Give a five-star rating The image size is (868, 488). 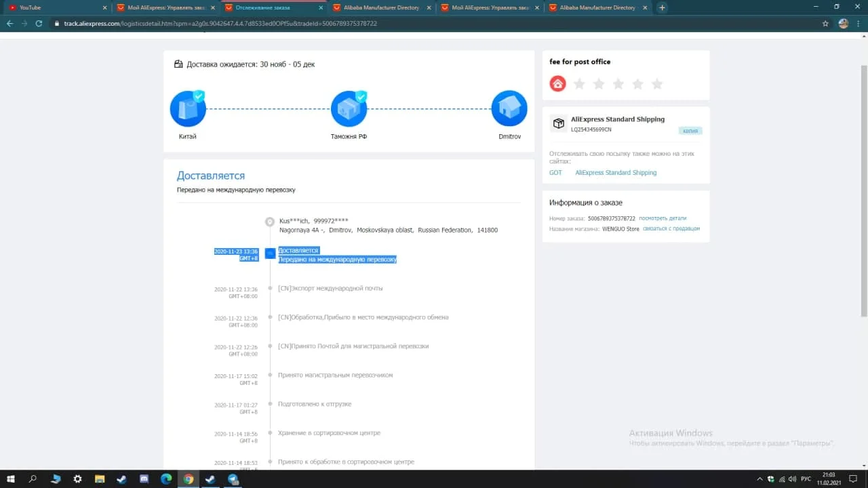(657, 84)
